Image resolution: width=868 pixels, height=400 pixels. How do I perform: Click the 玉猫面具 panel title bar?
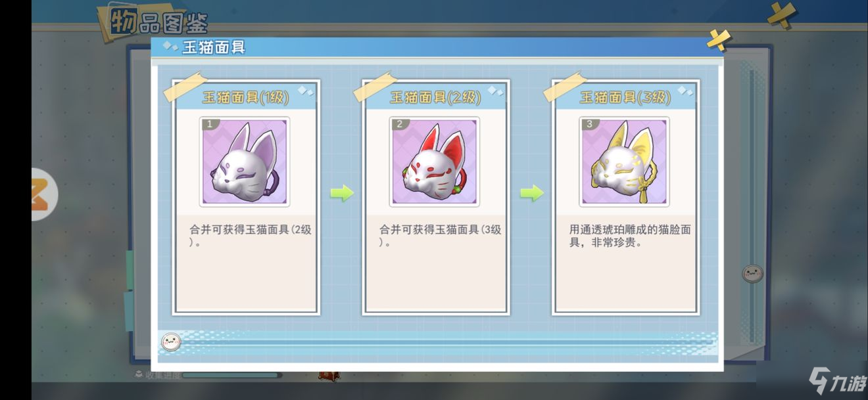coord(437,47)
